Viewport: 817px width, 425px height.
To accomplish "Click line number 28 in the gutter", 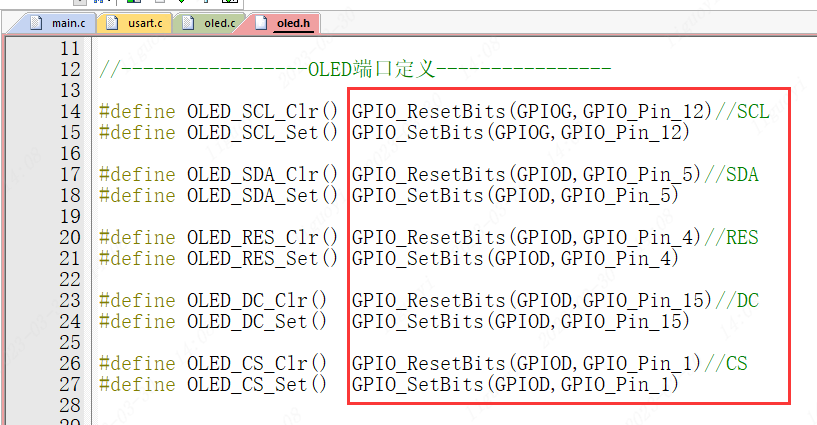I will [x=70, y=406].
